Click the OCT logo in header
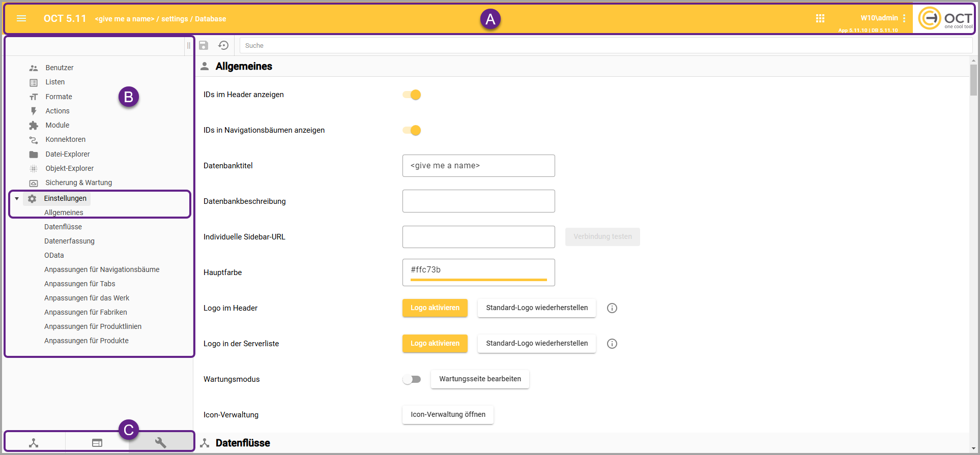Viewport: 980px width, 455px height. (944, 19)
